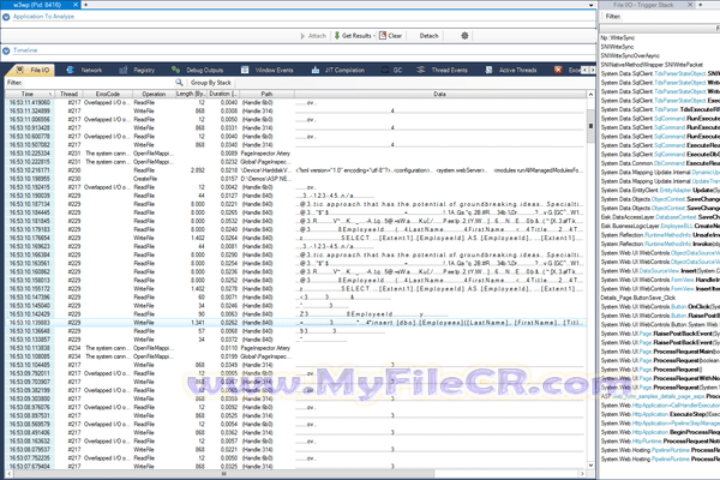Collapse the Timeline section
720x480 pixels.
pos(6,51)
